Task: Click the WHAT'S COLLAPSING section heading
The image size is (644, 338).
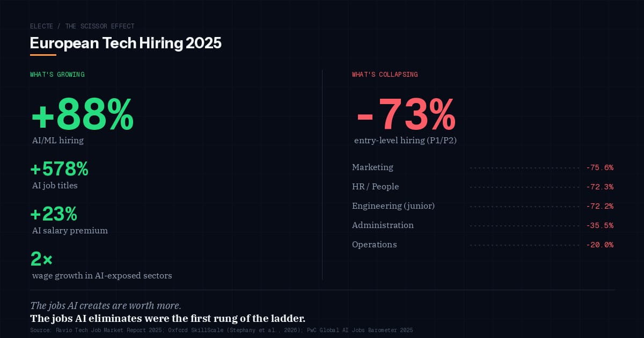Action: pyautogui.click(x=385, y=75)
